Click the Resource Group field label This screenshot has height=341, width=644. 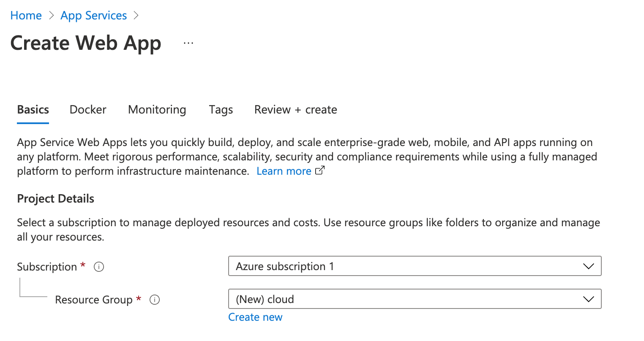[x=94, y=300]
